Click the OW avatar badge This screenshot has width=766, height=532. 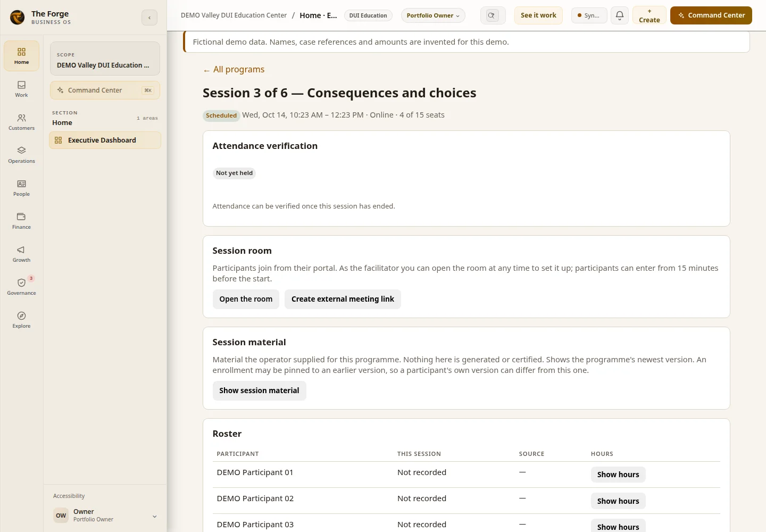(x=61, y=516)
